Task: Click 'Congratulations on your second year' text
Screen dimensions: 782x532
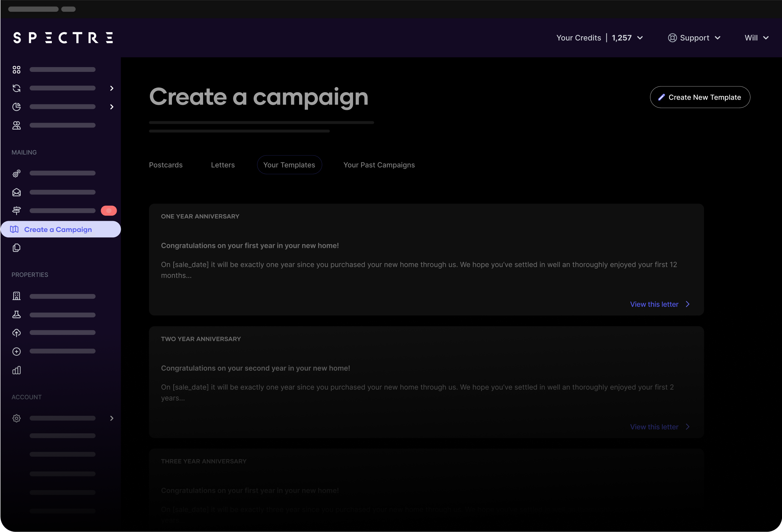Action: (x=255, y=368)
